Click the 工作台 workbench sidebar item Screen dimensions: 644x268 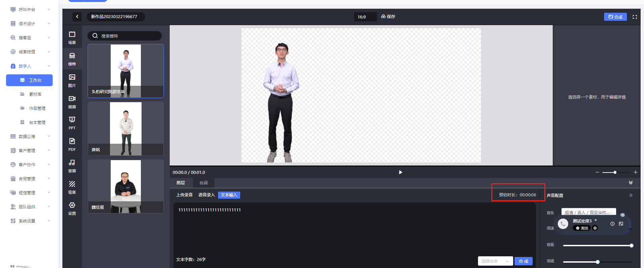(29, 80)
